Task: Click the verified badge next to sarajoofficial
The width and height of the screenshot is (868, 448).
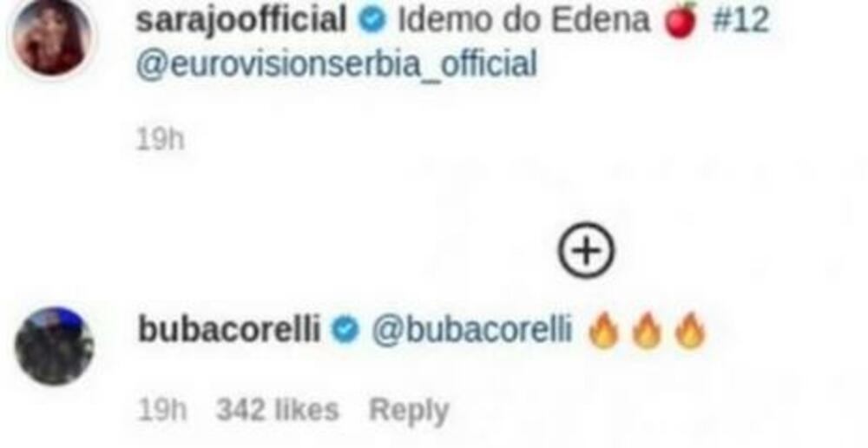Action: point(372,21)
